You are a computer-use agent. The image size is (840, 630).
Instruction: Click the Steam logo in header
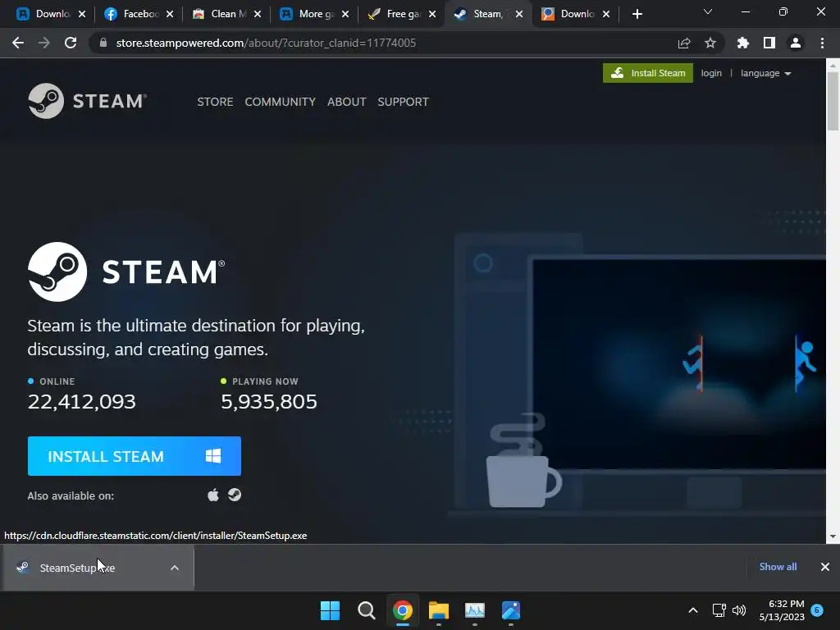[x=87, y=101]
